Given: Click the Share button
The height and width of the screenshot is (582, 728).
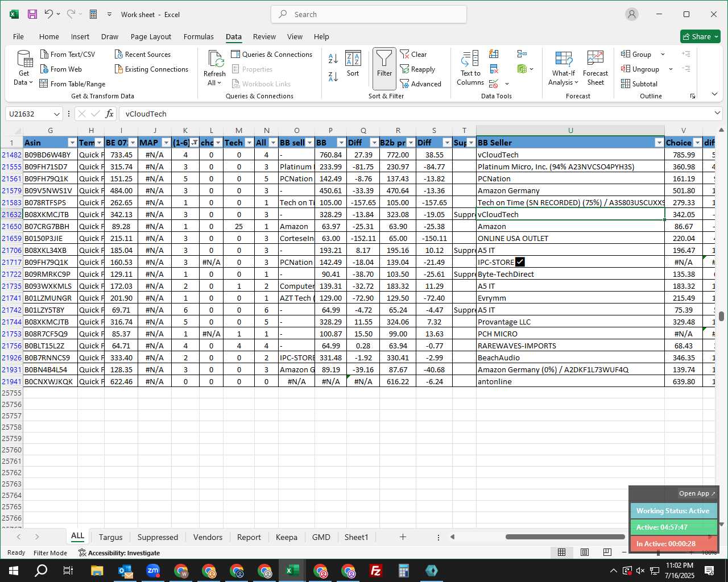Looking at the screenshot, I should [x=700, y=36].
